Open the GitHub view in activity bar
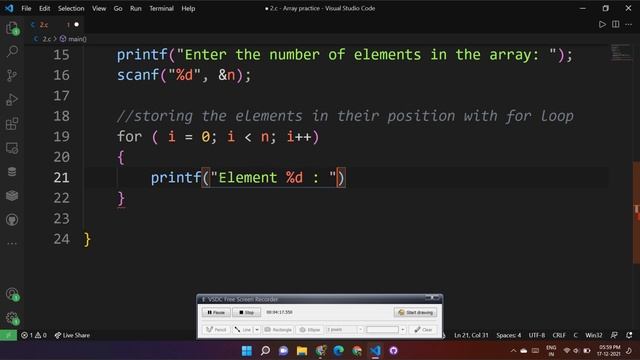This screenshot has width=640, height=360. 12,220
